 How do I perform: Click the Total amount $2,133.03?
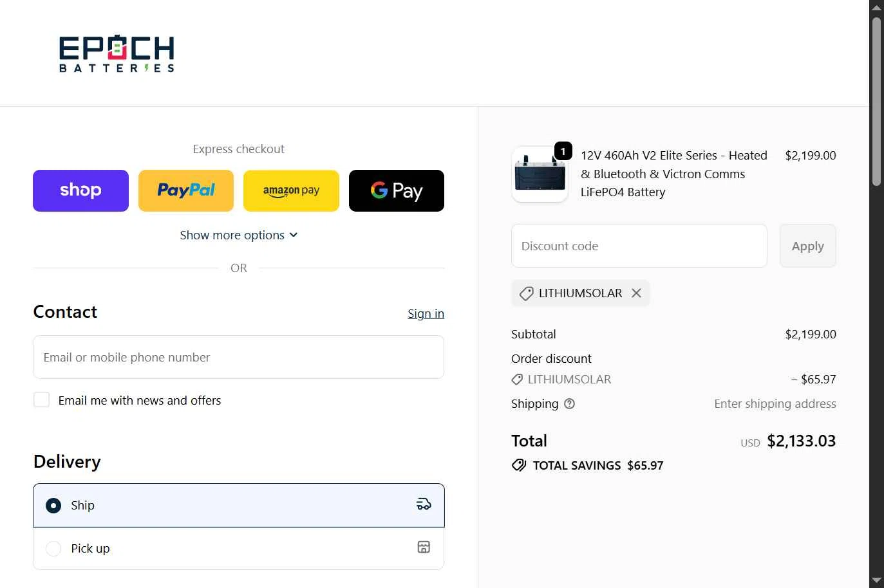pos(802,441)
